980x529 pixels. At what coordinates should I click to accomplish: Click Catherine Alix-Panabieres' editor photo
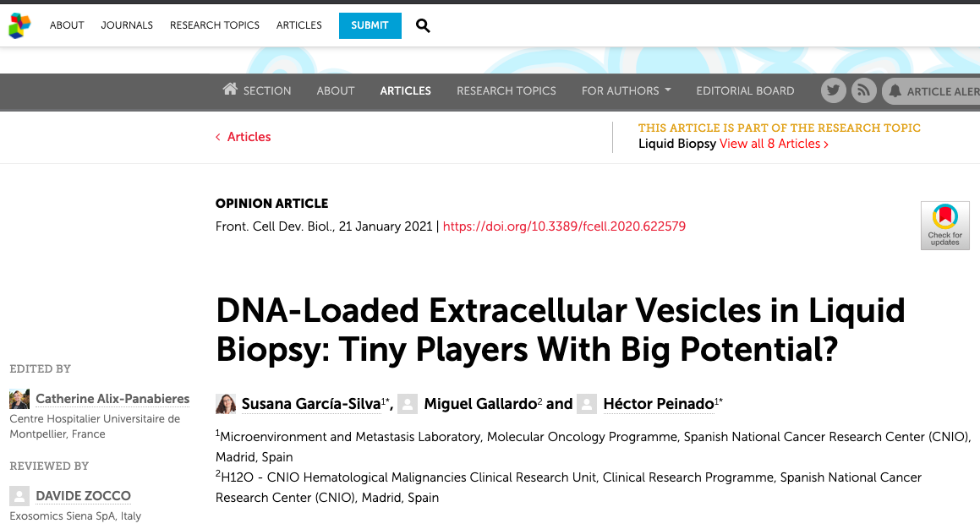tap(19, 399)
